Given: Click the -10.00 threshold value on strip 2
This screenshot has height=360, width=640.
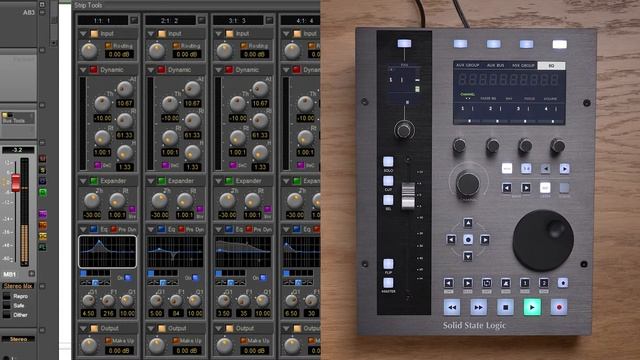Looking at the screenshot, I should tap(170, 118).
